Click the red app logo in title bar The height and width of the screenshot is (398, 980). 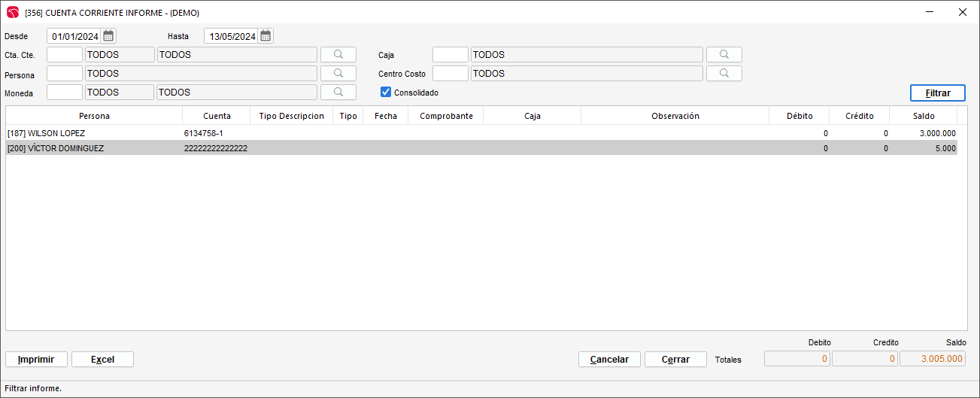13,13
